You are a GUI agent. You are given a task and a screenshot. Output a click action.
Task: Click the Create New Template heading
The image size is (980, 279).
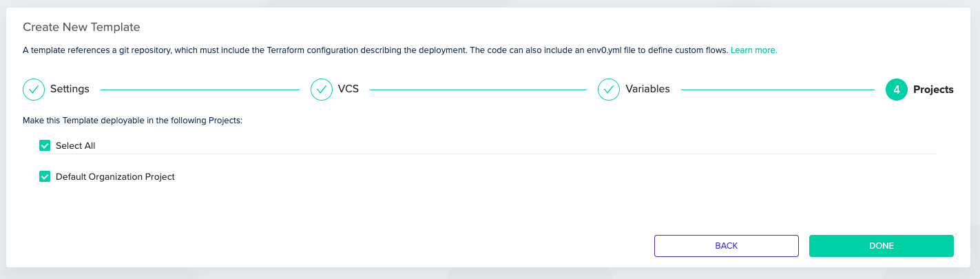81,28
